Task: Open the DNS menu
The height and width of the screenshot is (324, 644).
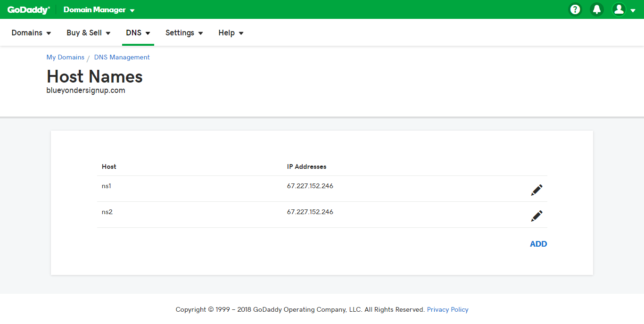Action: pos(138,33)
